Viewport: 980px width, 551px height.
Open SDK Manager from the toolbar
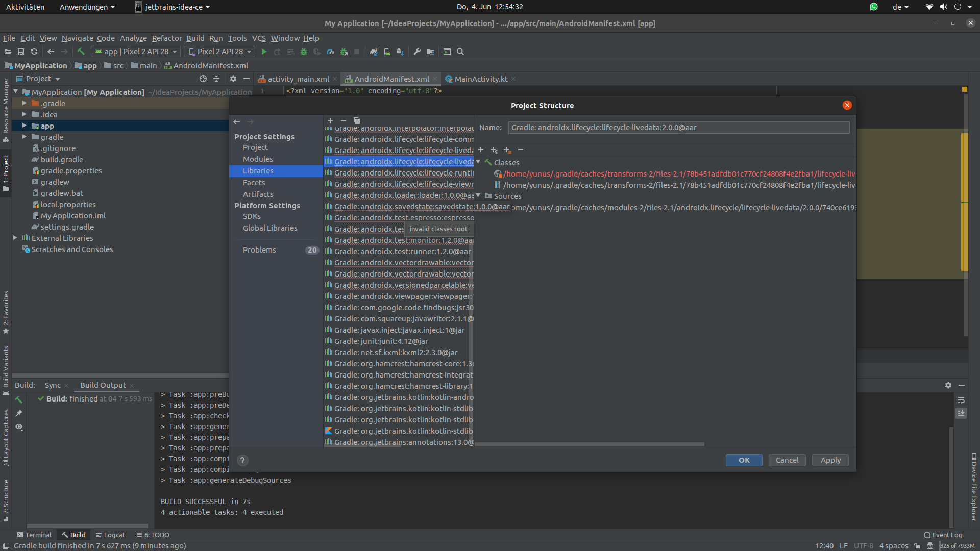tap(400, 52)
